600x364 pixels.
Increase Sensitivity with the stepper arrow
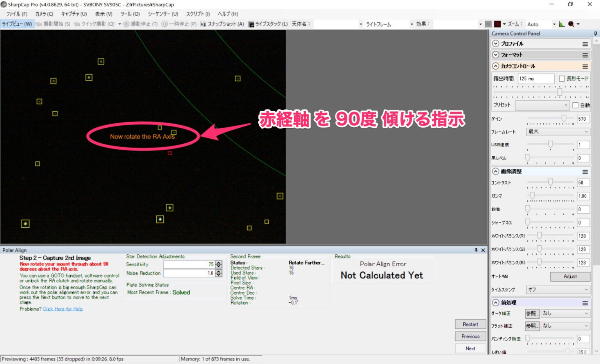click(x=218, y=263)
